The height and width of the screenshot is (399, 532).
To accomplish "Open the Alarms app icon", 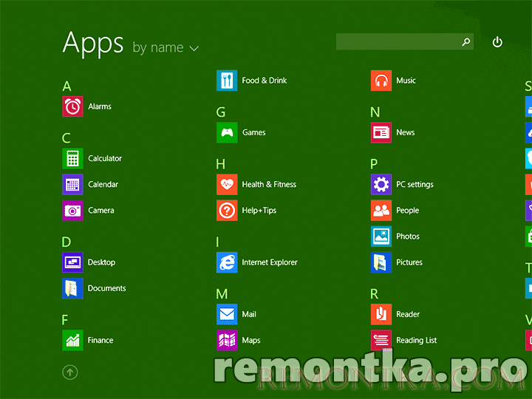I will pyautogui.click(x=72, y=106).
